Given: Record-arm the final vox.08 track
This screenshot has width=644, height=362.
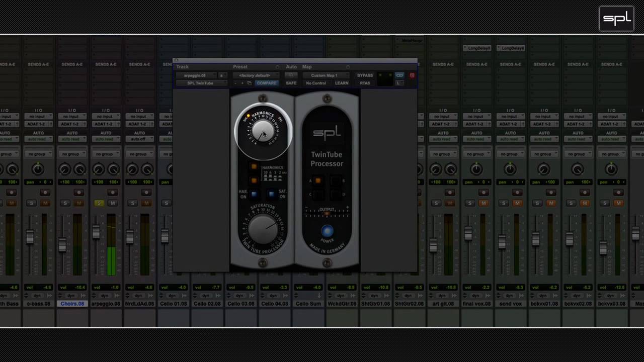Looking at the screenshot, I should 484,193.
